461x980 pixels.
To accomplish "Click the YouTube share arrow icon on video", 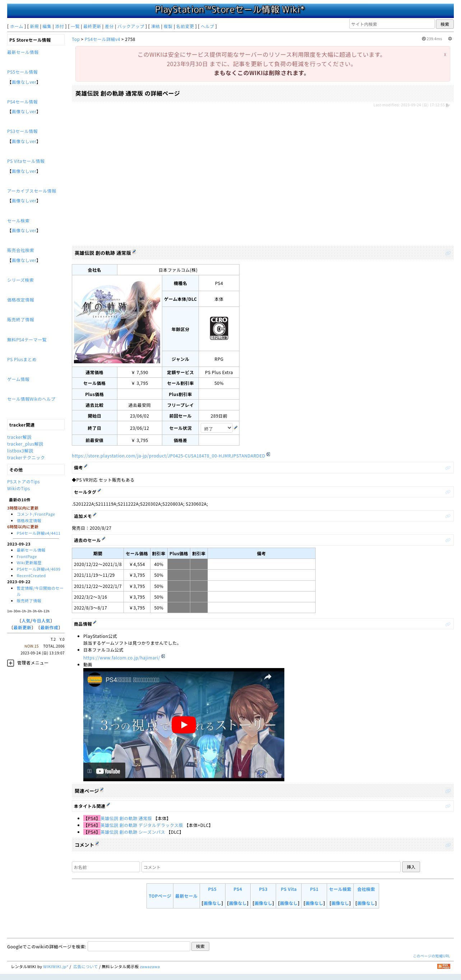I will (x=267, y=677).
